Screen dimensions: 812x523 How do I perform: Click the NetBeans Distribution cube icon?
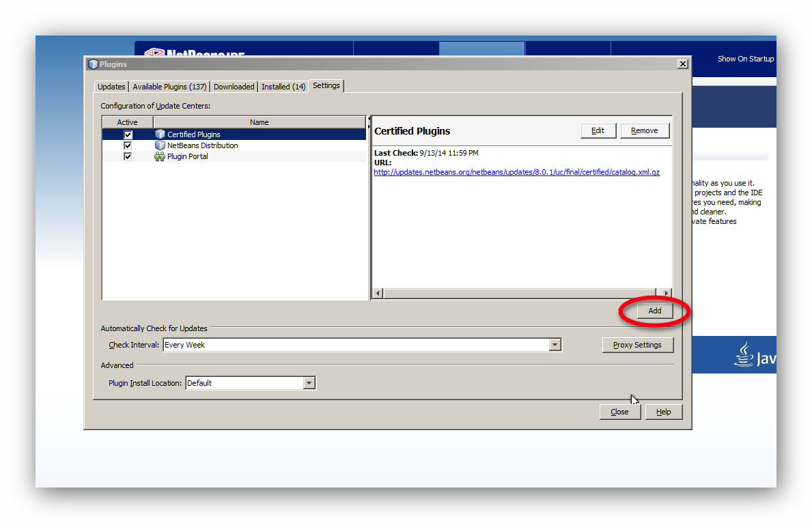(x=160, y=145)
